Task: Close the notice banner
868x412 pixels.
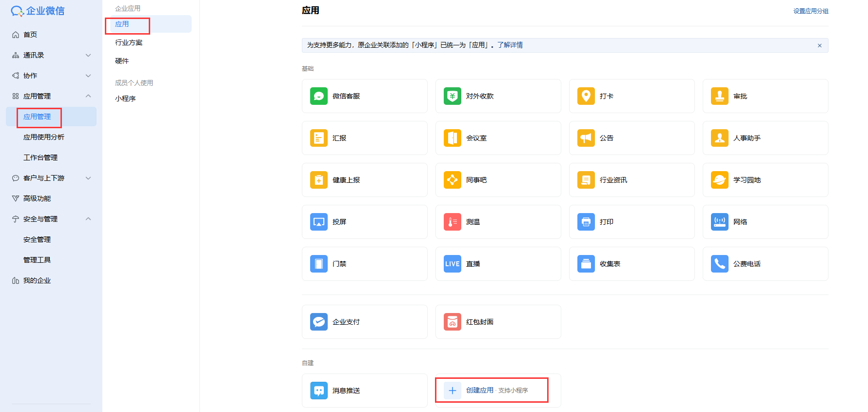Action: [820, 45]
